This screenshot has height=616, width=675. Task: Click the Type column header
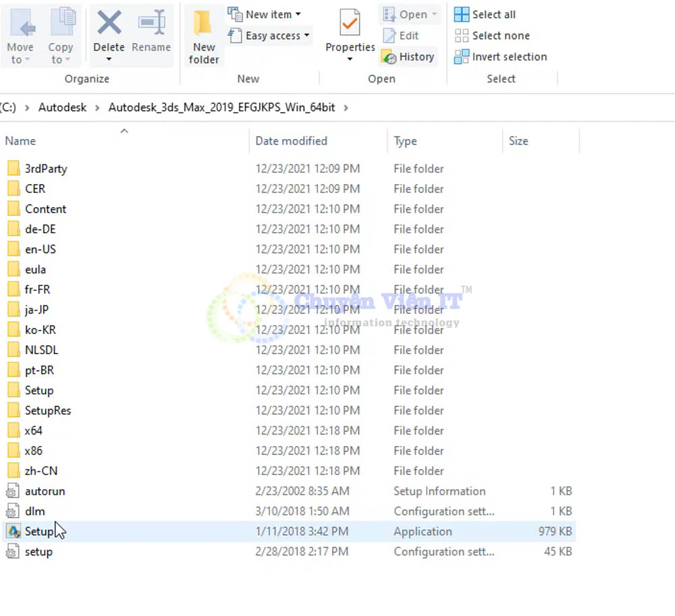[405, 141]
